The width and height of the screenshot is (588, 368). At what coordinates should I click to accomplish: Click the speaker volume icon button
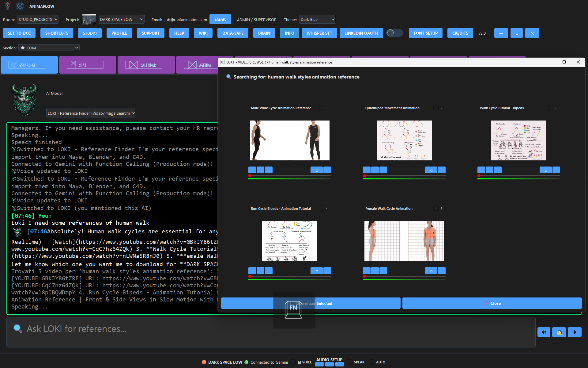point(544,332)
